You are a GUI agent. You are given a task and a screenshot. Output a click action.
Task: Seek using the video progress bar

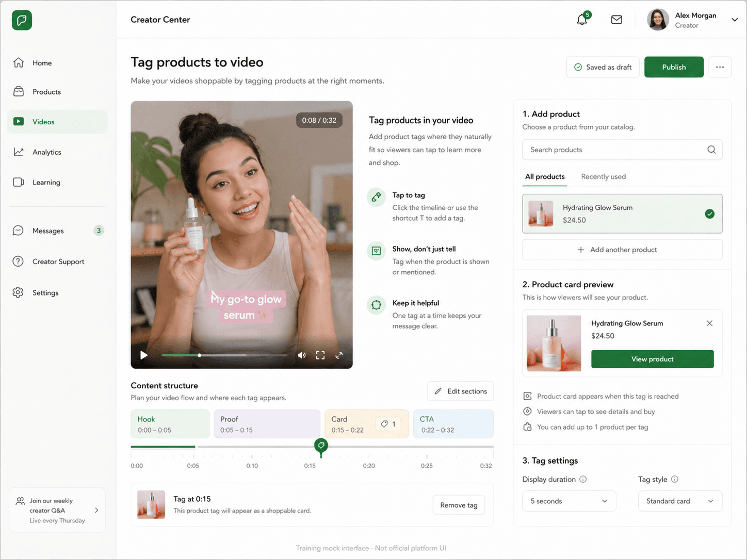(224, 355)
